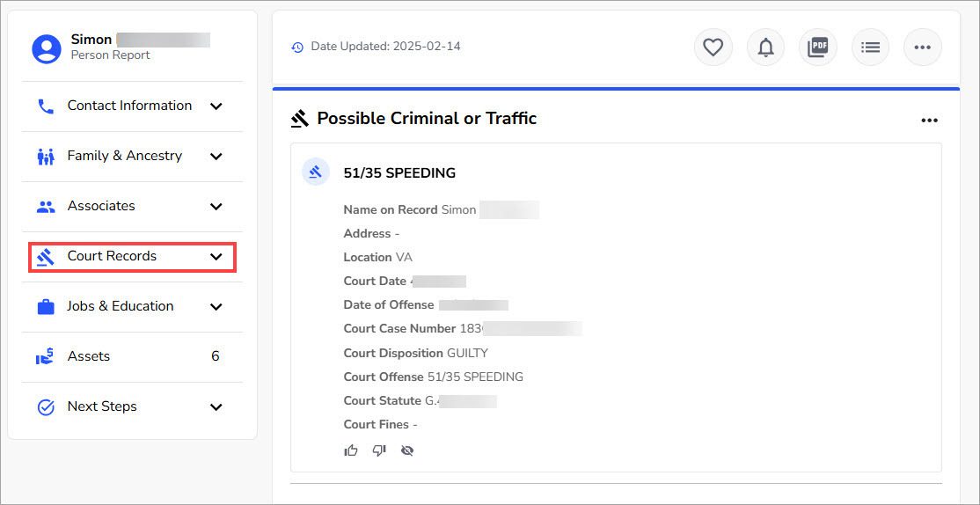Click the thumbs down icon
Viewport: 980px width, 505px height.
[x=379, y=450]
